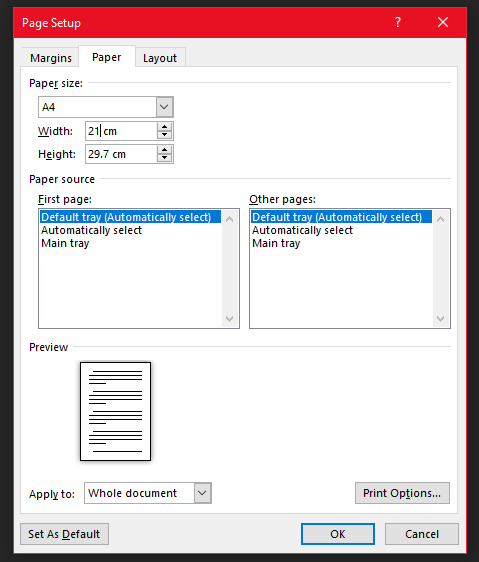Confirm with the OK button
Screen dimensions: 479x562
(x=338, y=534)
